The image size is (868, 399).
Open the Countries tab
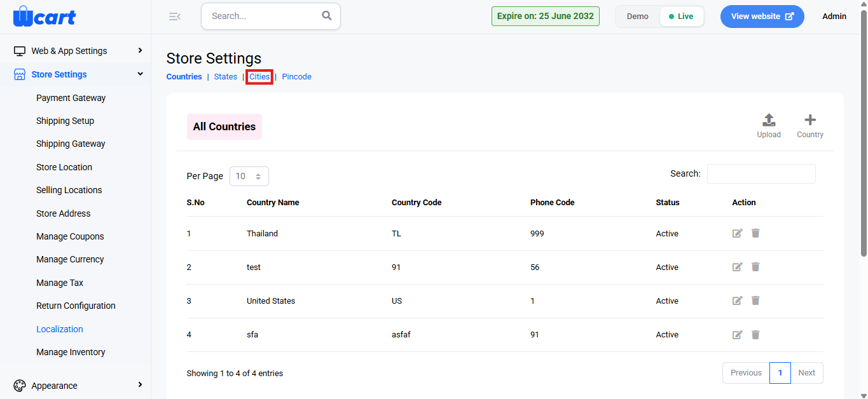coord(184,76)
